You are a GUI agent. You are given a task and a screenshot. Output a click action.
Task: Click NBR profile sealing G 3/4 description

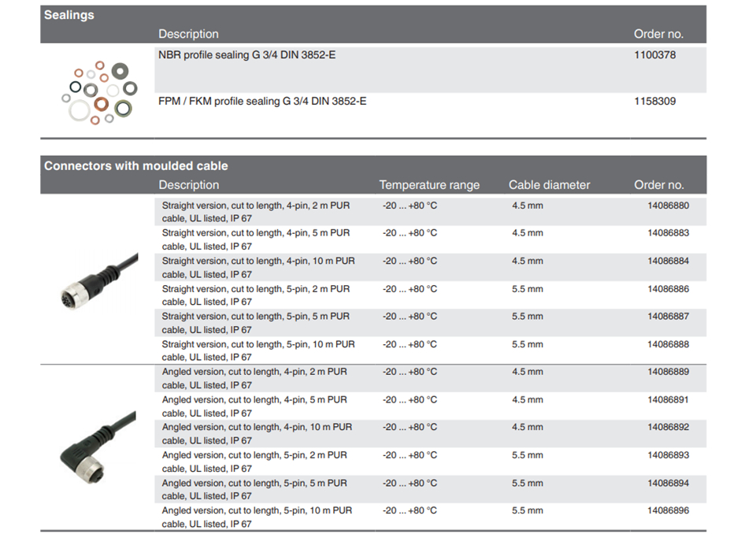tap(246, 55)
